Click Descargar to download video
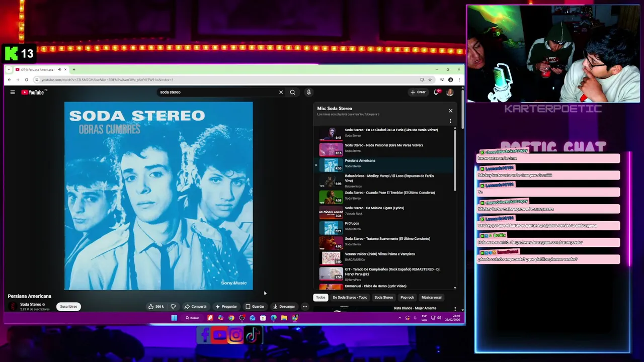 point(284,306)
